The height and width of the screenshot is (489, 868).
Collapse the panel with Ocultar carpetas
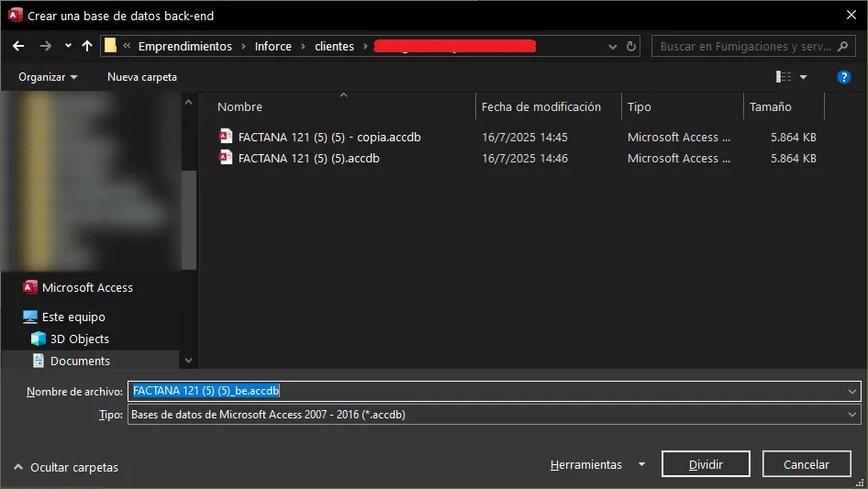[66, 467]
